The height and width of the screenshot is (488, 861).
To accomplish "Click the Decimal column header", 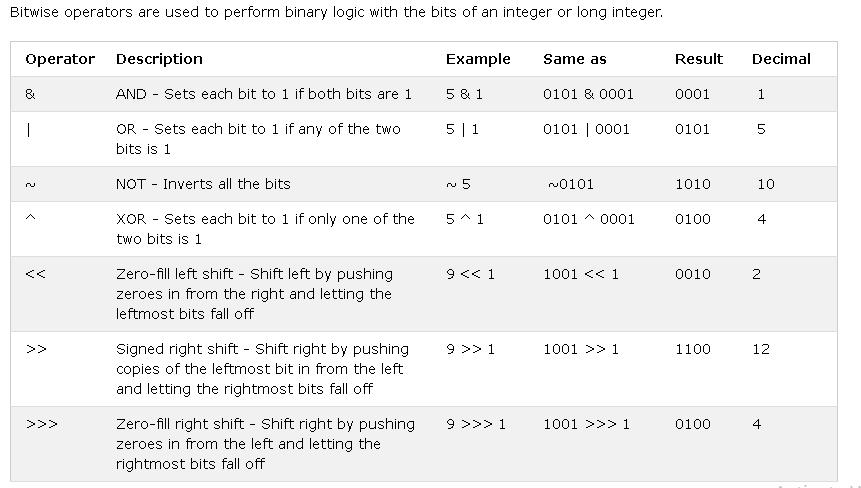I will click(781, 59).
